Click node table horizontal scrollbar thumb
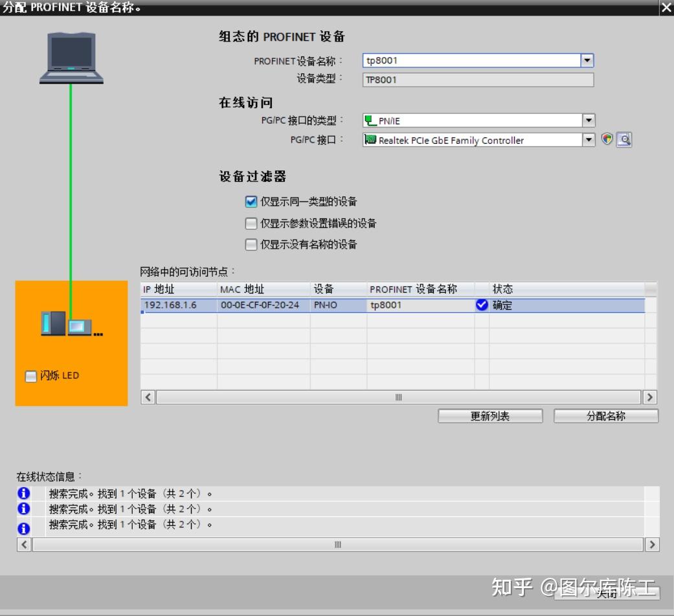 [398, 397]
